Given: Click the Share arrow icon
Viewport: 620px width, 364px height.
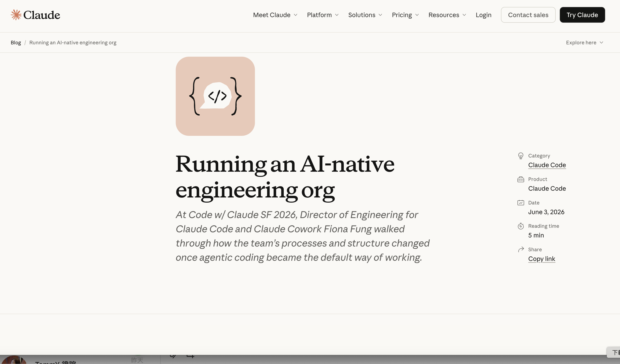Looking at the screenshot, I should [x=521, y=250].
